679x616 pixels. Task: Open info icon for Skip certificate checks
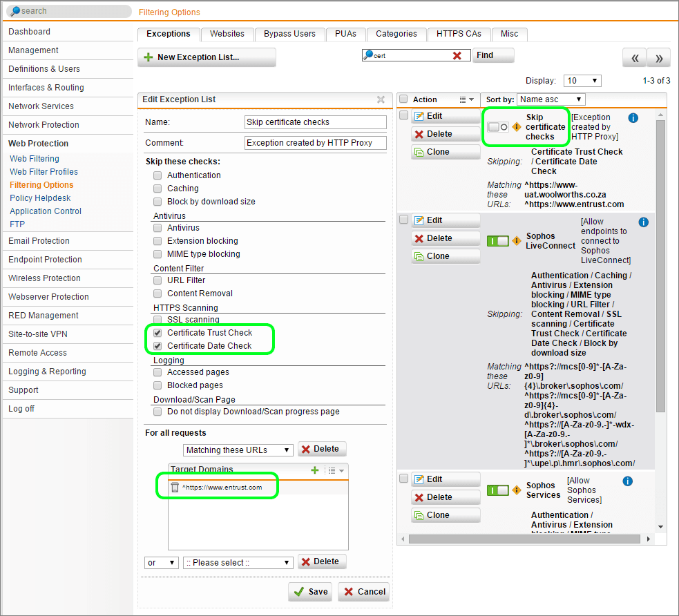[633, 118]
